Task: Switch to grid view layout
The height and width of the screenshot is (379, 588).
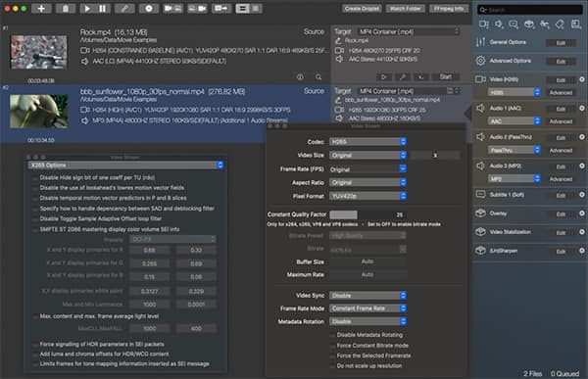Action: 256,8
